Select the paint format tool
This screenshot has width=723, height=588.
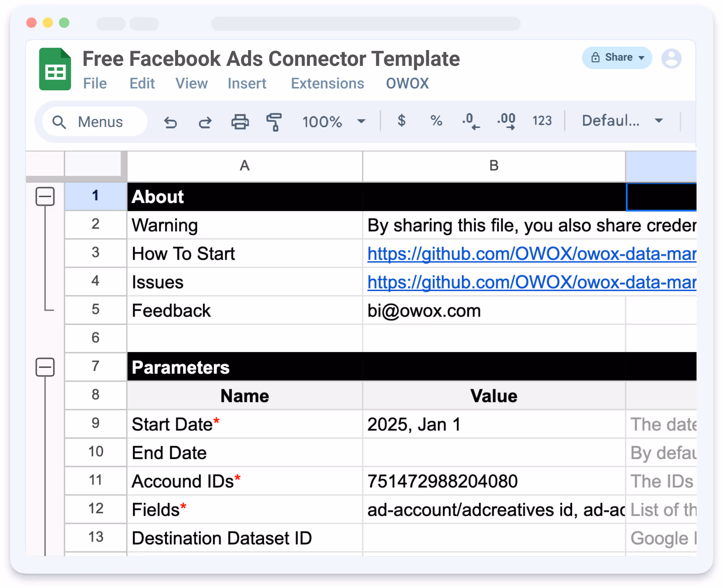tap(274, 122)
